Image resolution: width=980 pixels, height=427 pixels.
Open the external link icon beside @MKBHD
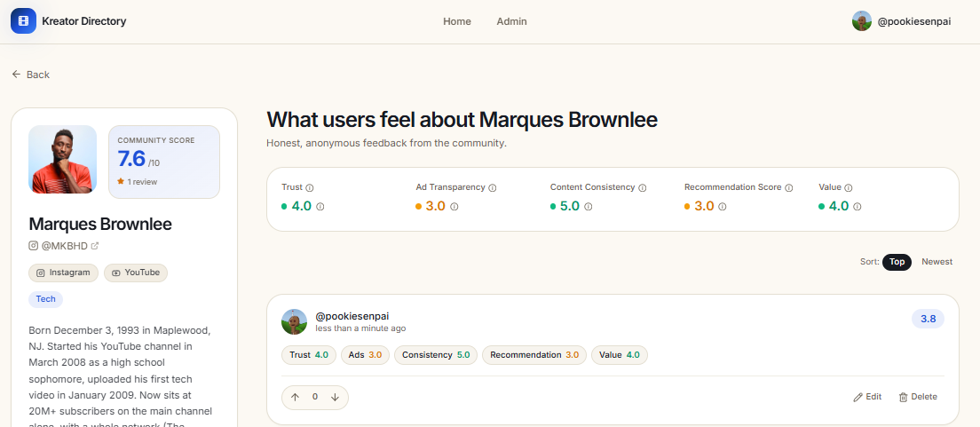95,246
